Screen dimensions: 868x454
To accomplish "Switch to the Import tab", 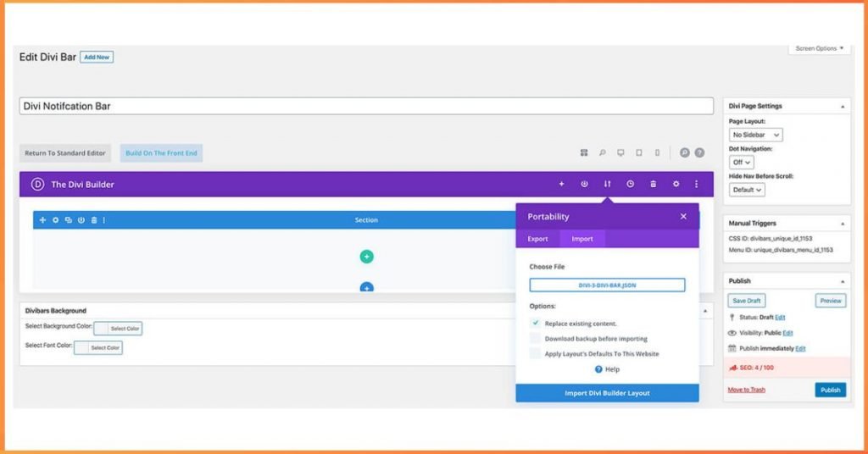I will click(582, 239).
